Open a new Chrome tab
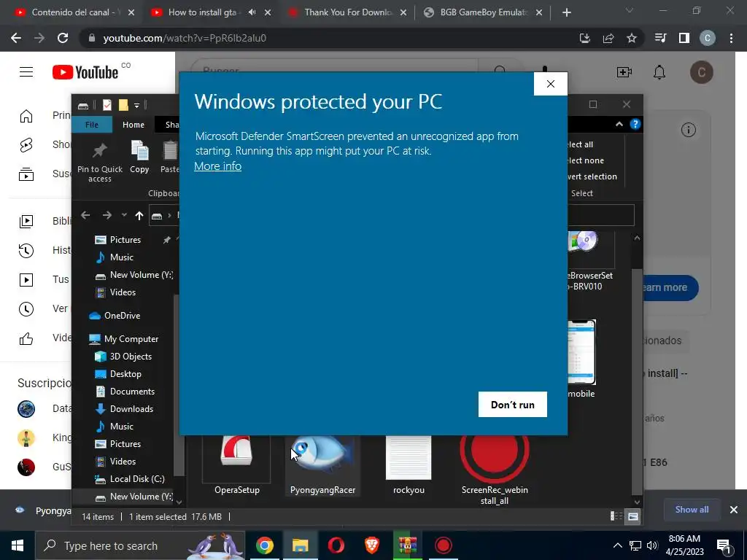Image resolution: width=747 pixels, height=560 pixels. [566, 12]
